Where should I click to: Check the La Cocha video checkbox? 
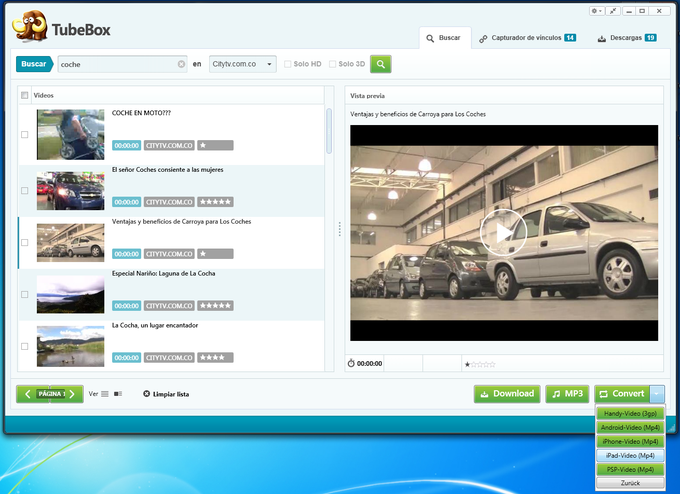[25, 347]
